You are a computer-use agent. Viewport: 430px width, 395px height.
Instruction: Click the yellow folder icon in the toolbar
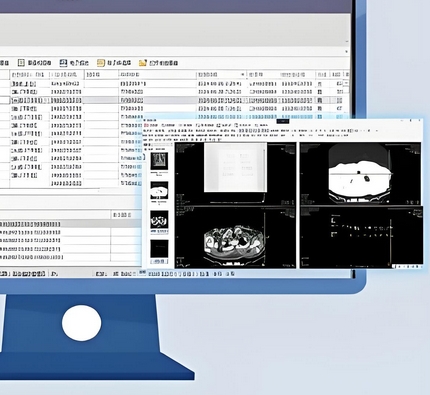click(x=143, y=63)
